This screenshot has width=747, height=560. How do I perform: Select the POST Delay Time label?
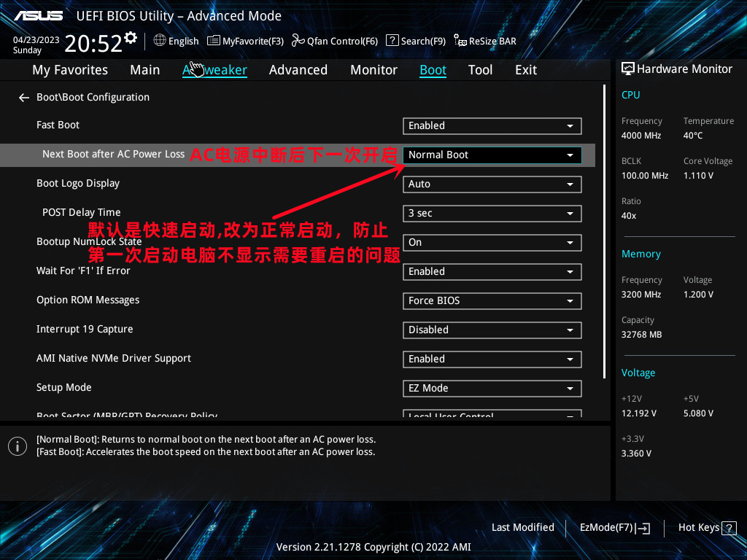[x=82, y=213]
